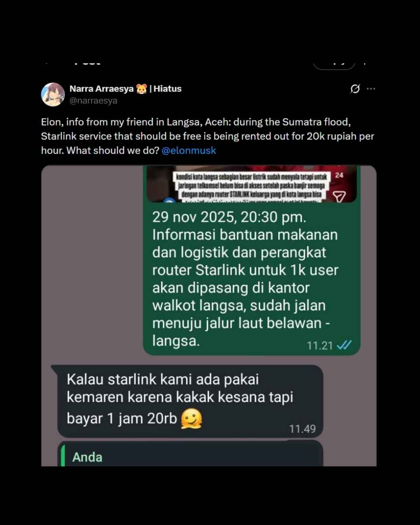The image size is (420, 525).
Task: Click the 11.21 message timestamp
Action: click(x=320, y=346)
